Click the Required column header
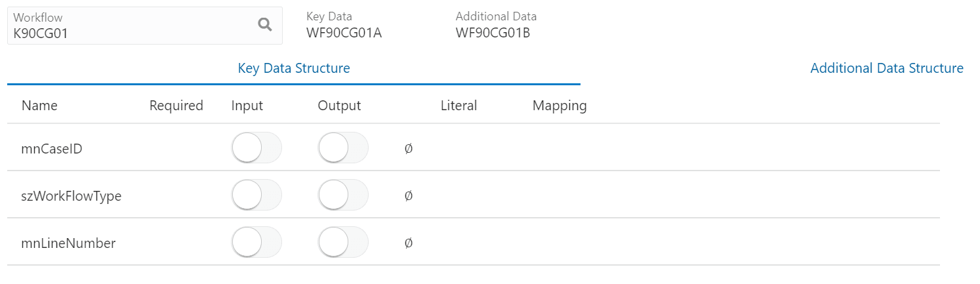Viewport: 980px width, 284px height. (176, 106)
